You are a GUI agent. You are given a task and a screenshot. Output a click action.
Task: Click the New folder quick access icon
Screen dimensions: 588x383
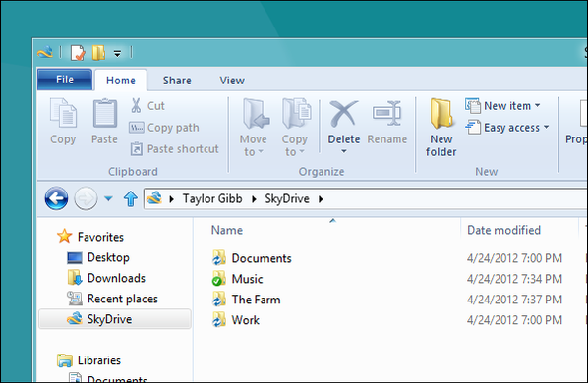coord(98,52)
